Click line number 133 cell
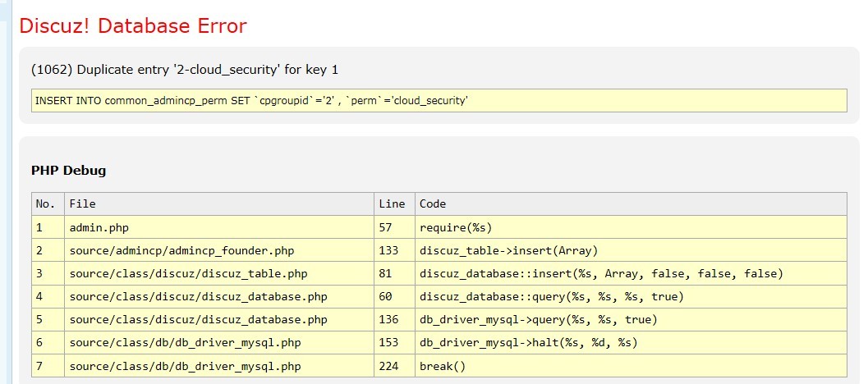This screenshot has width=868, height=384. tap(394, 250)
